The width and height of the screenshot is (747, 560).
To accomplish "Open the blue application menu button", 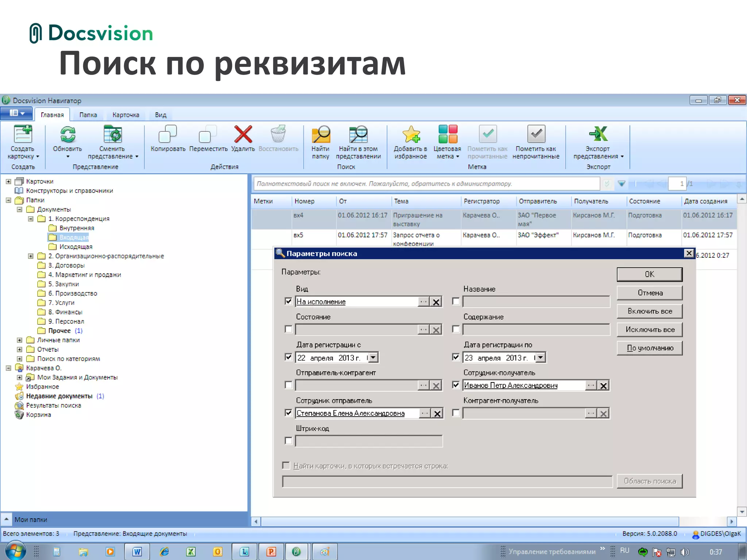I will click(x=17, y=113).
